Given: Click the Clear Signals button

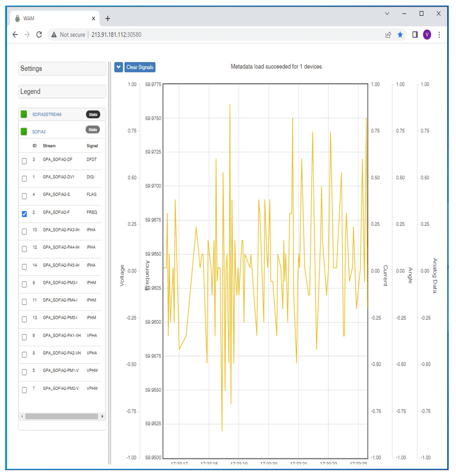Looking at the screenshot, I should [x=140, y=67].
